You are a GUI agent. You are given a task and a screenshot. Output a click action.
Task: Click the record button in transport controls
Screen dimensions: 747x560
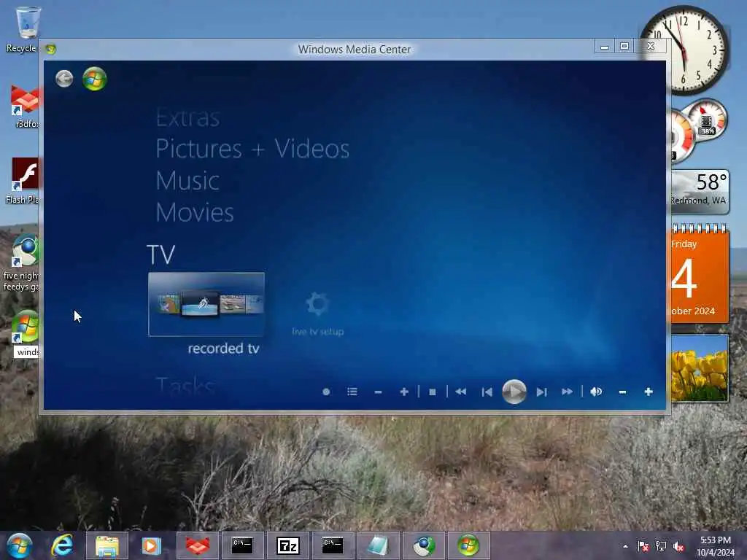click(x=326, y=392)
